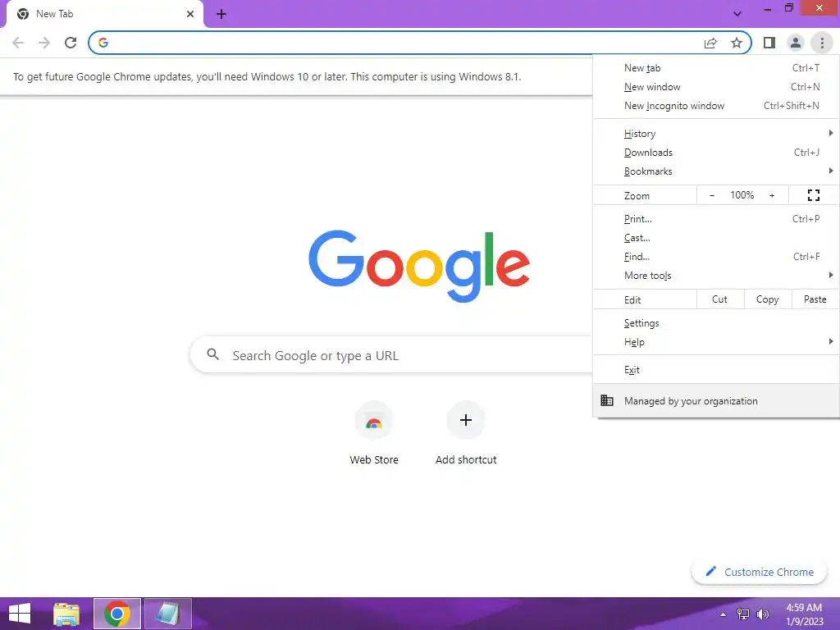Click the browser forward arrow
The image size is (840, 630).
tap(44, 43)
